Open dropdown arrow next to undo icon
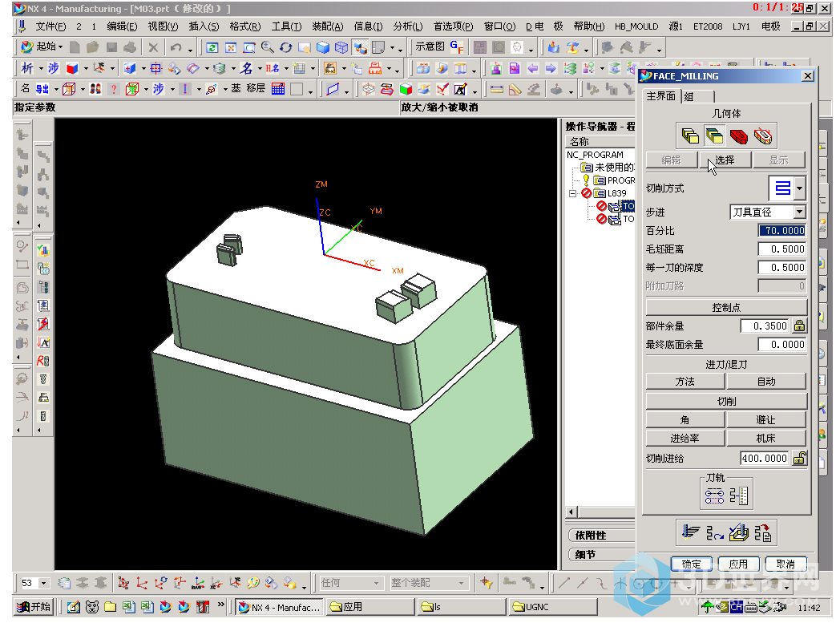Screen dimensions: 840x627 pyautogui.click(x=190, y=49)
